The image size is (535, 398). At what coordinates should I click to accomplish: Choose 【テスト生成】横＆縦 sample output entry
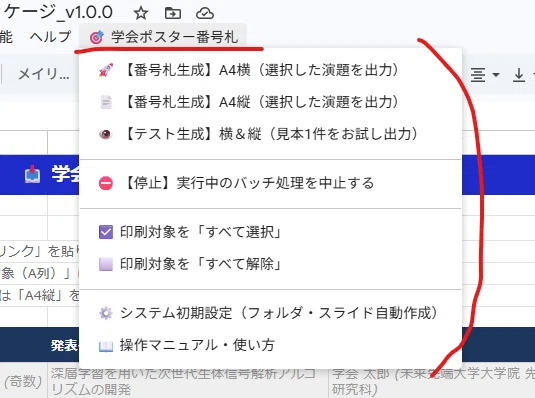pos(270,134)
